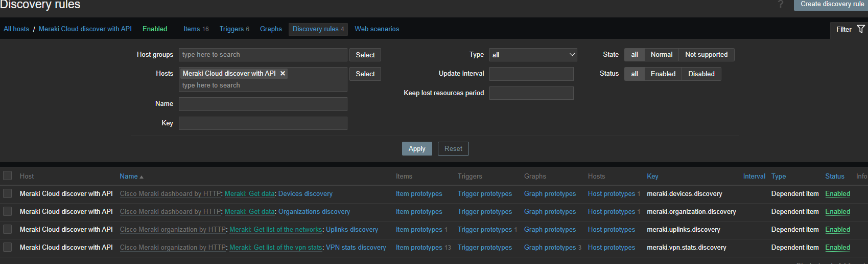
Task: Open Item prototypes for VPN stats discovery
Action: point(419,248)
